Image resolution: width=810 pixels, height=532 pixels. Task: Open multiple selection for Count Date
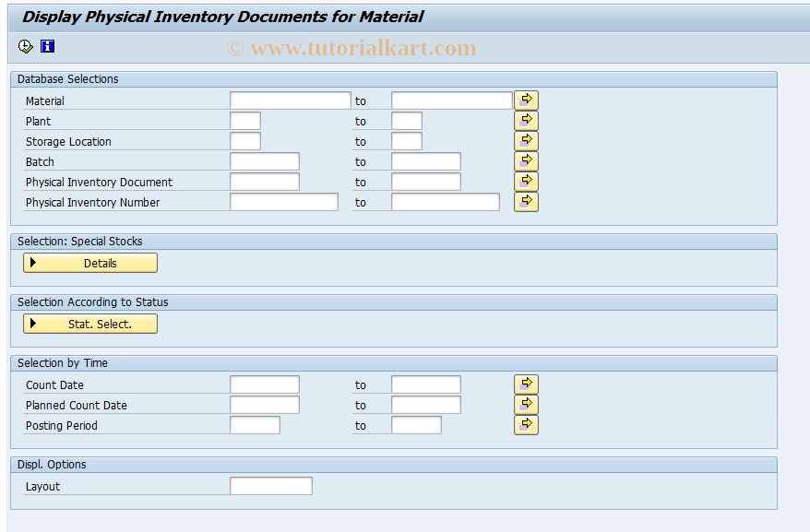[526, 384]
